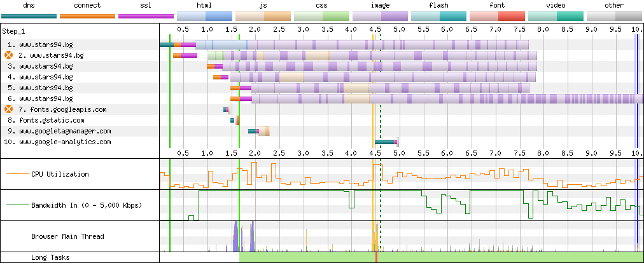Click the Bandwidth In (0 - 5,000 Kbps) label
The width and height of the screenshot is (644, 263).
point(87,205)
